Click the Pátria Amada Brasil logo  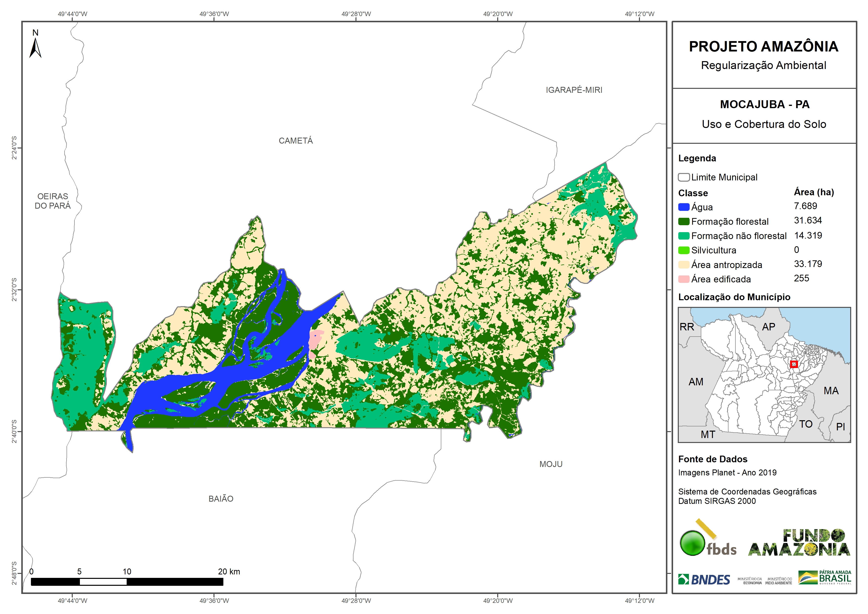click(825, 578)
